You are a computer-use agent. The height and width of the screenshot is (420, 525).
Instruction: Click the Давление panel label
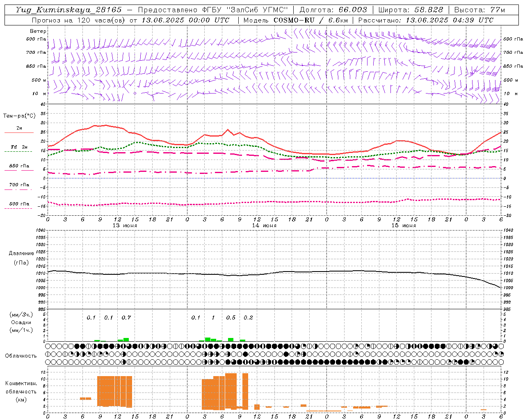[x=21, y=253]
